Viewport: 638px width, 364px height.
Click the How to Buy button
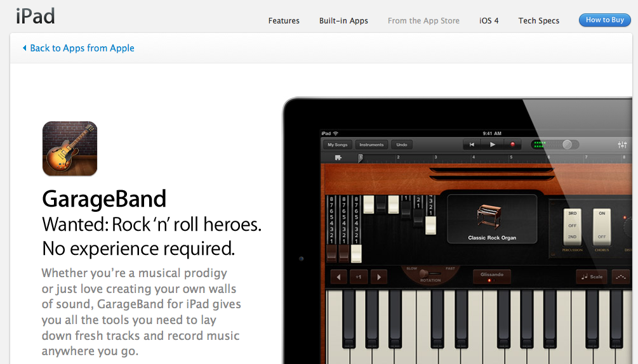[604, 20]
